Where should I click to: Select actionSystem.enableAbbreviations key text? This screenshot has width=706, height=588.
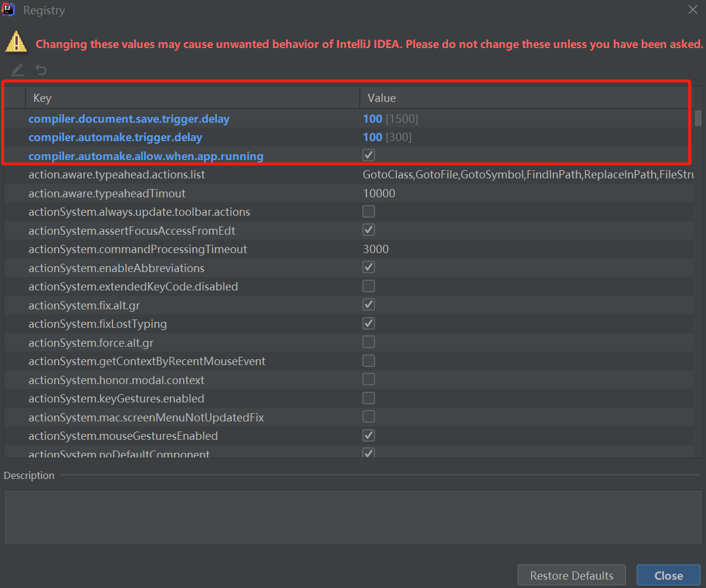point(116,269)
